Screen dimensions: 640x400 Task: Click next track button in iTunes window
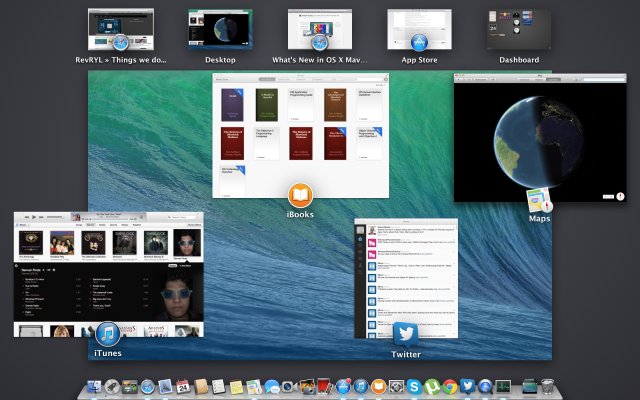pyautogui.click(x=41, y=217)
